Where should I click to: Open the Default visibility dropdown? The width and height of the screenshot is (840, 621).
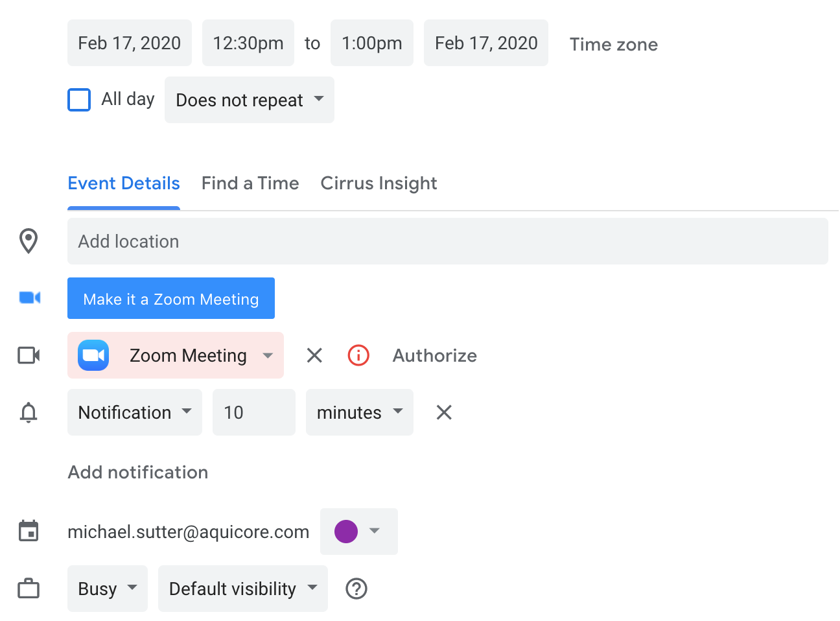243,589
